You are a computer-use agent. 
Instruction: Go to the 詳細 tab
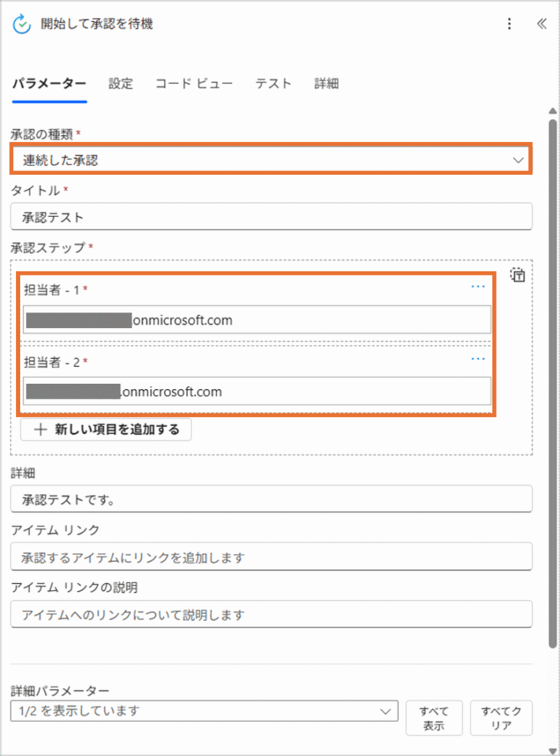pos(327,83)
